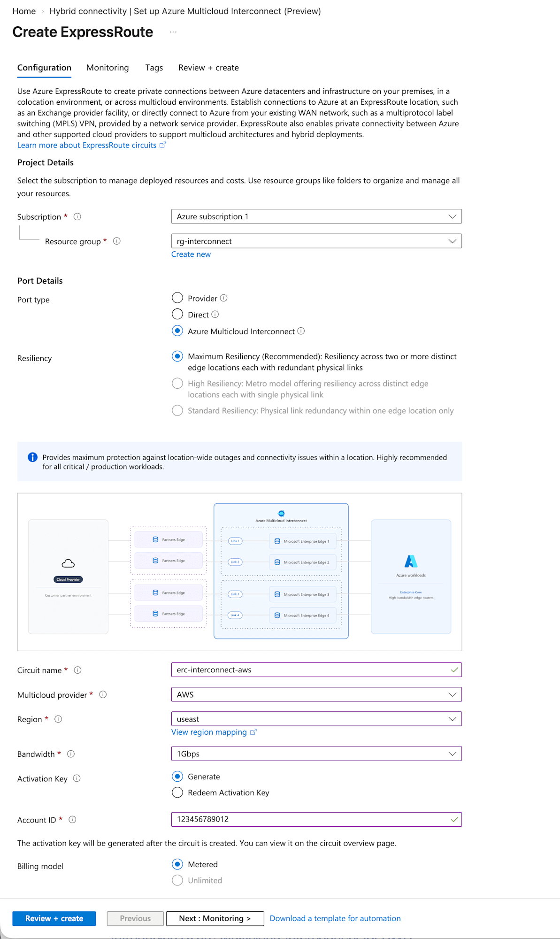Click Create new resource group link
This screenshot has width=560, height=939.
click(x=191, y=254)
